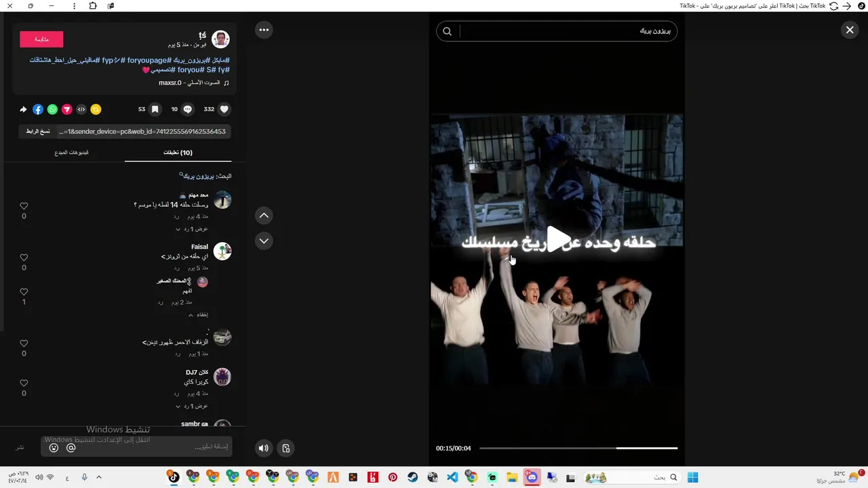Open Steam from the taskbar

(412, 478)
